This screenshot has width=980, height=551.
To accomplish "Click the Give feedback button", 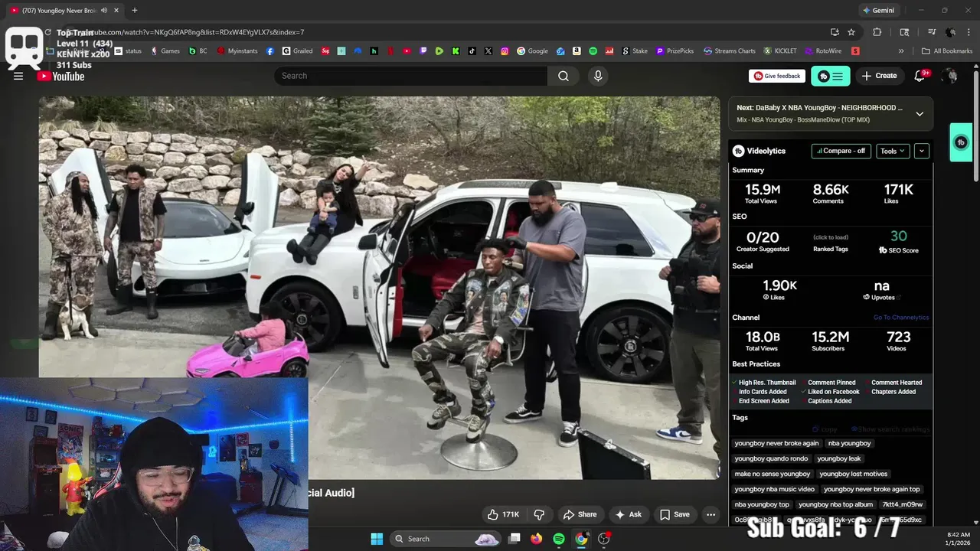I will (x=777, y=76).
